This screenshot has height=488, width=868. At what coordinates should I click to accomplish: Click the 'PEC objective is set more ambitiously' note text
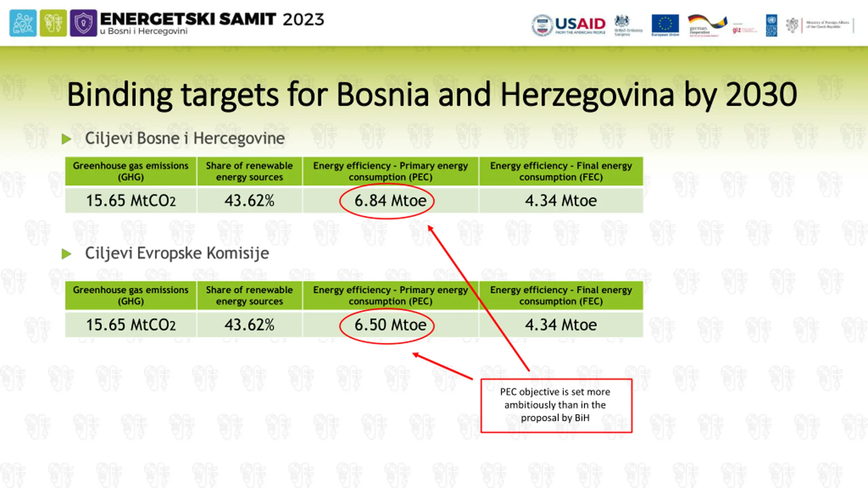pyautogui.click(x=555, y=405)
